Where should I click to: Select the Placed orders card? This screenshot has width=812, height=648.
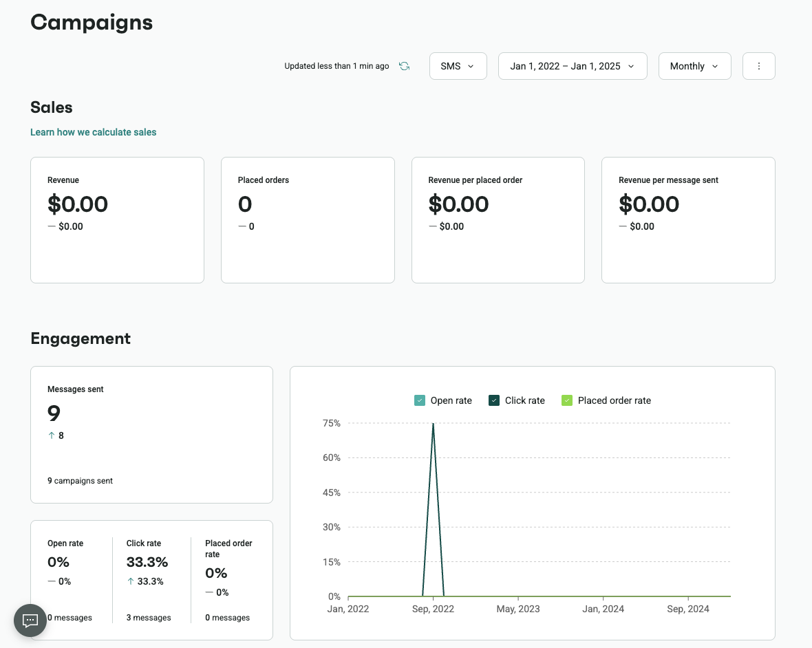coord(308,219)
